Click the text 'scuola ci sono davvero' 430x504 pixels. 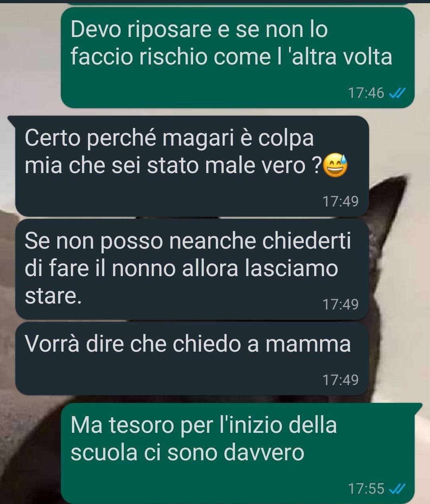coord(188,453)
